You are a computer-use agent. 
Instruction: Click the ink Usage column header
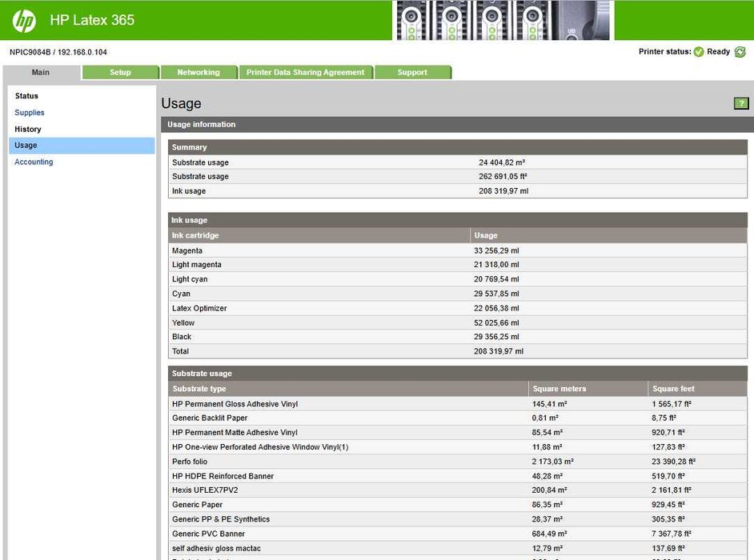609,235
